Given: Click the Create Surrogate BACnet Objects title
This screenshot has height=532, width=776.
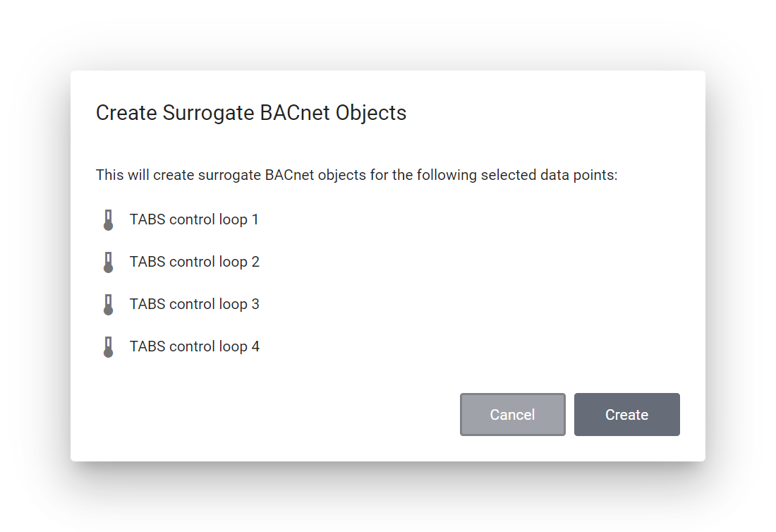Looking at the screenshot, I should pos(251,113).
